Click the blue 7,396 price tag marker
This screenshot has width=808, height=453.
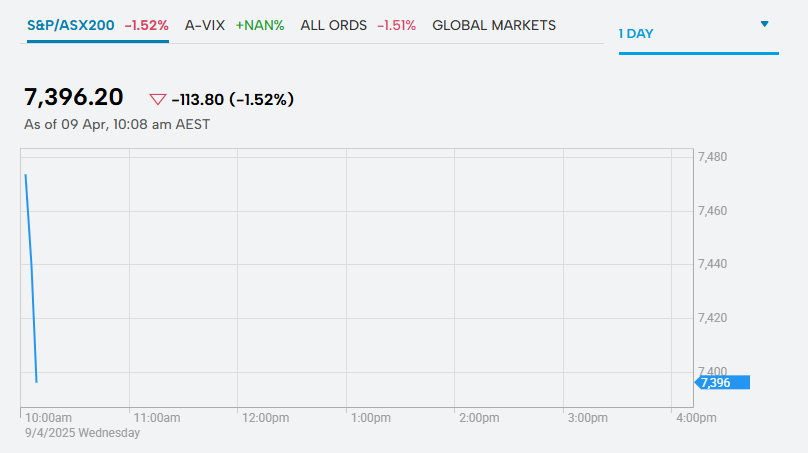[x=722, y=382]
